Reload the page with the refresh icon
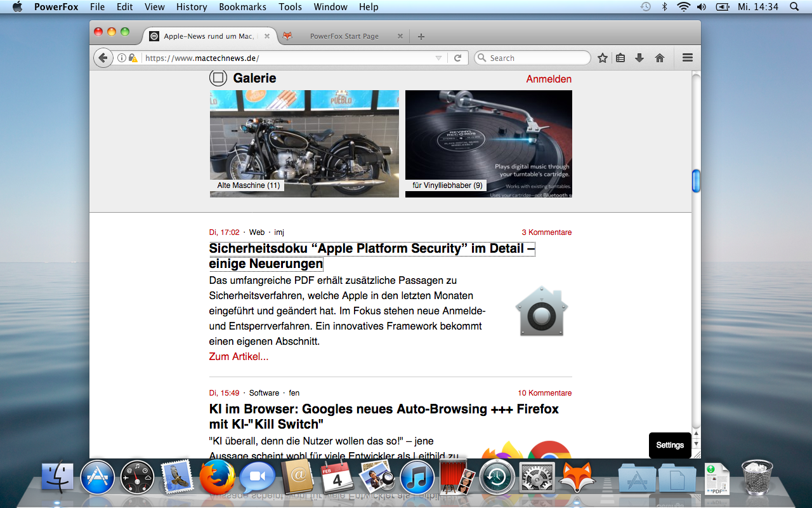The width and height of the screenshot is (812, 508). click(x=457, y=58)
